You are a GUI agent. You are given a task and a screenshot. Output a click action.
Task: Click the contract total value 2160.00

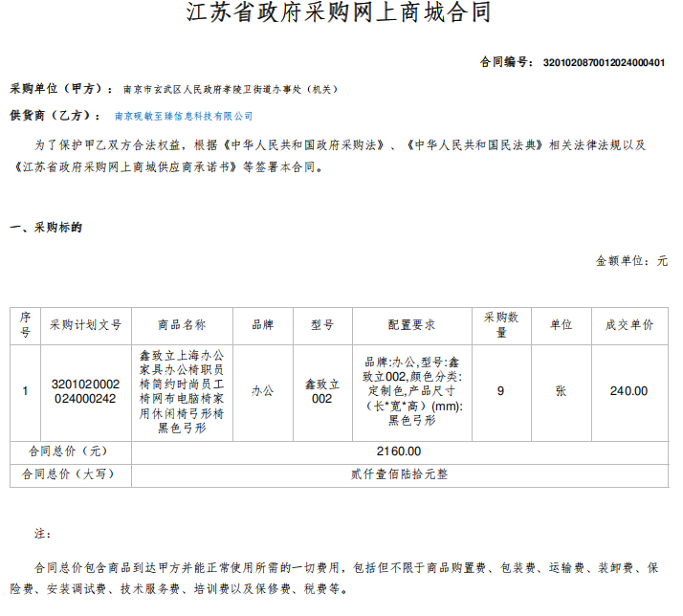point(399,451)
